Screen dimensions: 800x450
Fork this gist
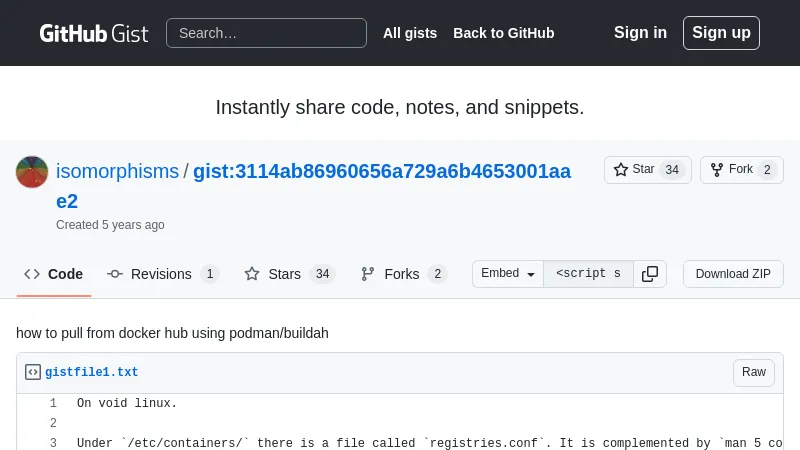coord(731,170)
